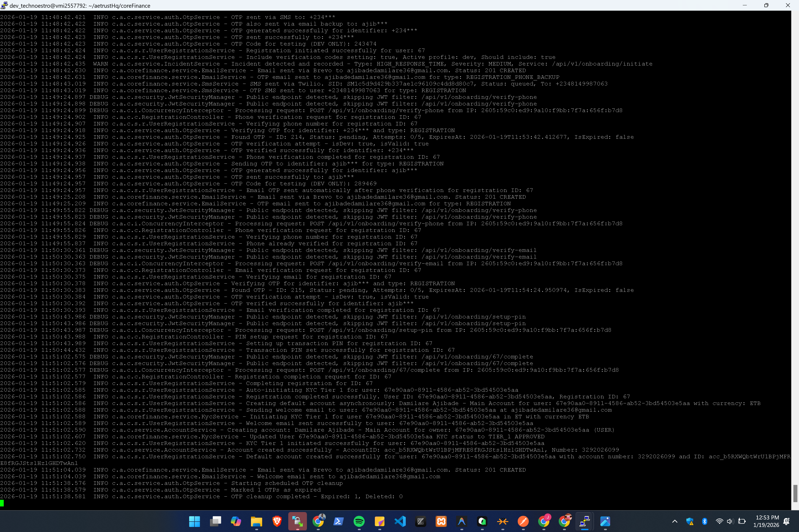The width and height of the screenshot is (799, 532).
Task: Toggle Bluetooth tray icon
Action: click(x=705, y=521)
